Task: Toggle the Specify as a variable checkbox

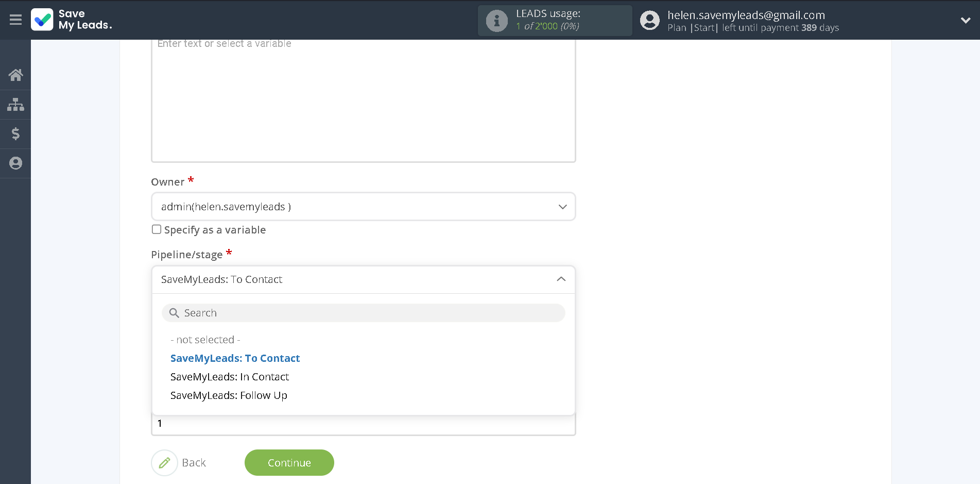Action: 157,229
